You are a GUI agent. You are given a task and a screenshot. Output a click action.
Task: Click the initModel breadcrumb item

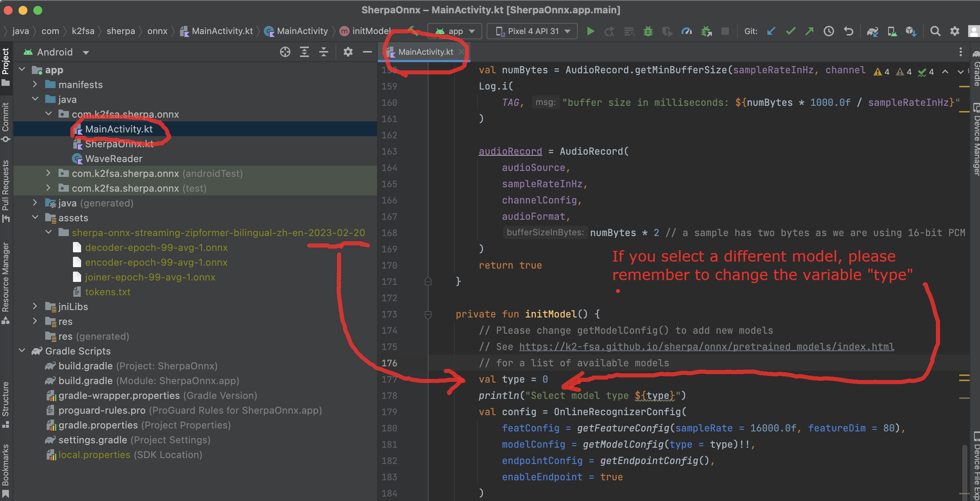tap(365, 31)
